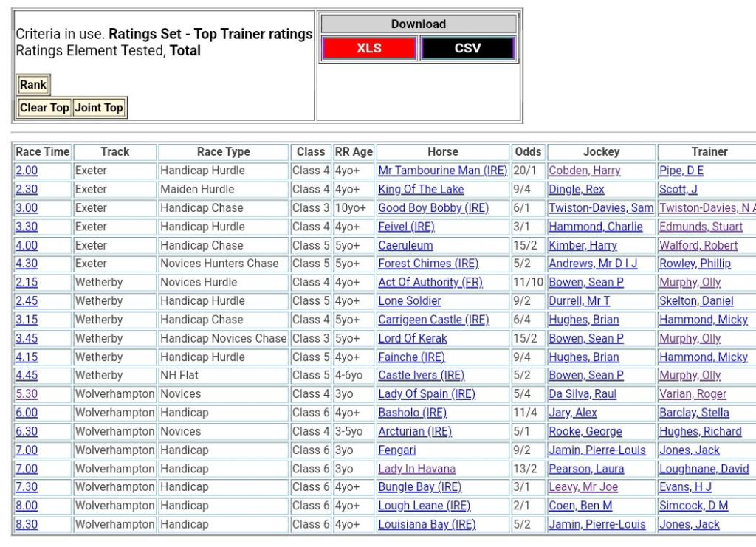Open horse Louisiana Bay (IRE)
The width and height of the screenshot is (756, 547).
tap(427, 525)
